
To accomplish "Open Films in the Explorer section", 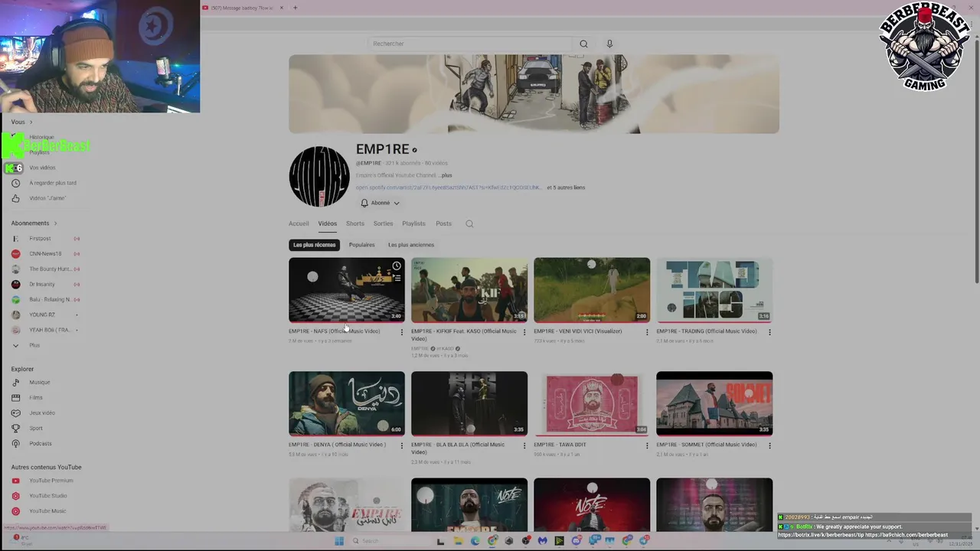I will click(x=36, y=398).
